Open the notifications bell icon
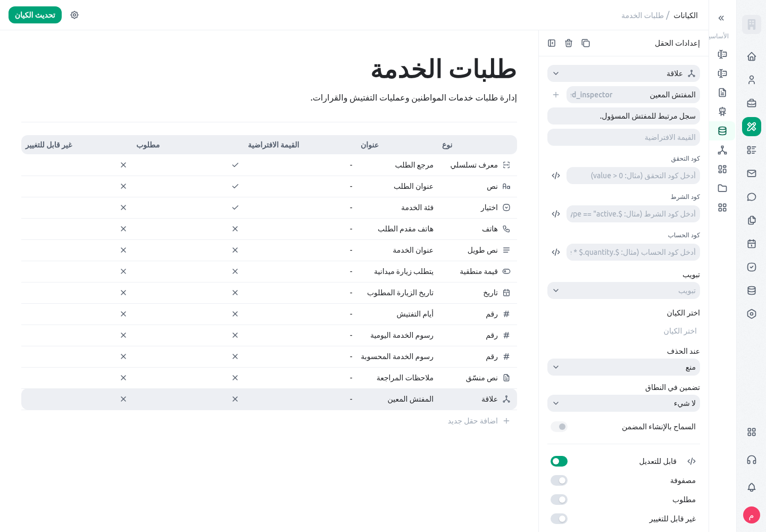This screenshot has width=766, height=532. (x=752, y=487)
